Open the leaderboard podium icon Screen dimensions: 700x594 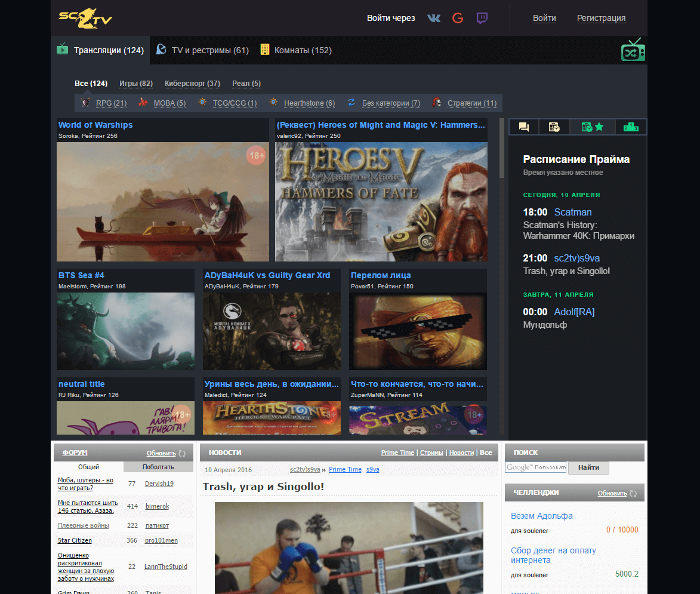(x=631, y=127)
